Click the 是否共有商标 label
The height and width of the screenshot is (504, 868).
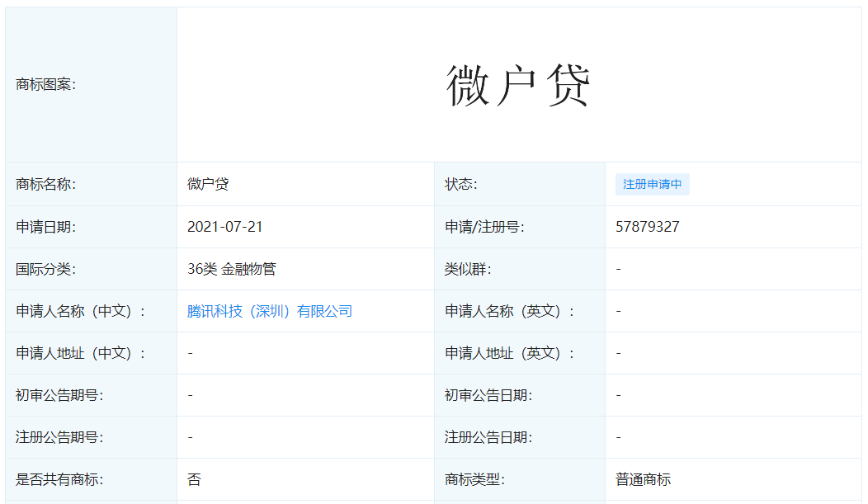59,479
